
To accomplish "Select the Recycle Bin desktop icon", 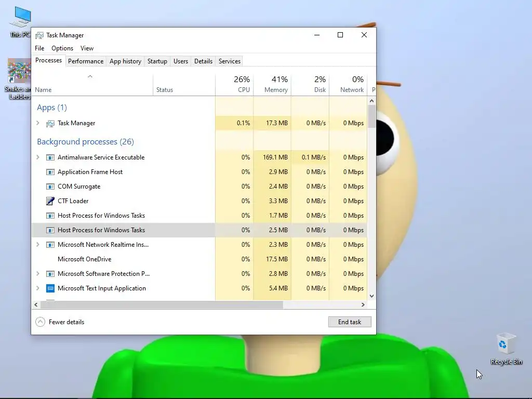I will click(506, 349).
